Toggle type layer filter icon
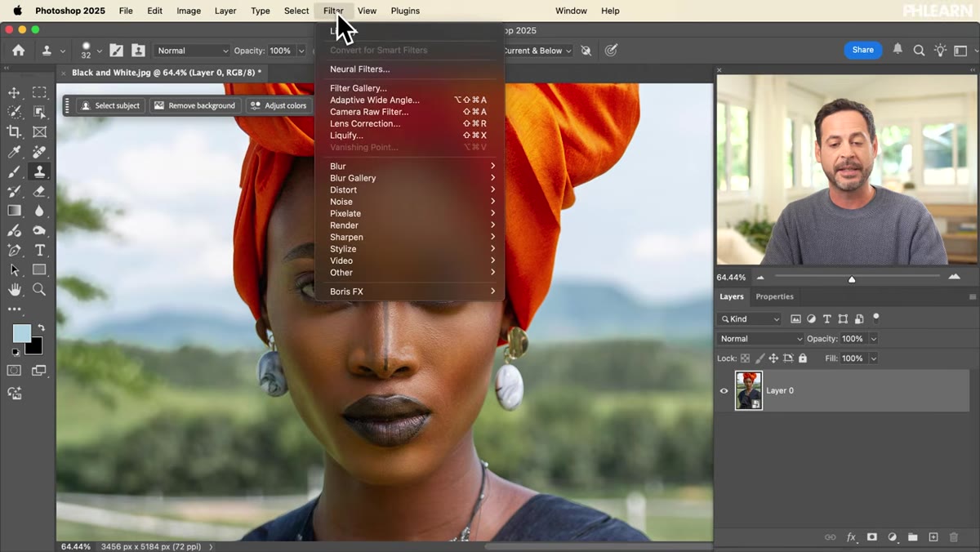Screen dimensions: 980x552 [x=827, y=319]
